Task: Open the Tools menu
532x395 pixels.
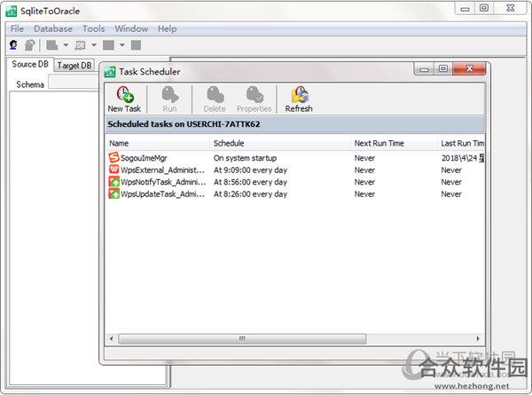Action: tap(94, 28)
